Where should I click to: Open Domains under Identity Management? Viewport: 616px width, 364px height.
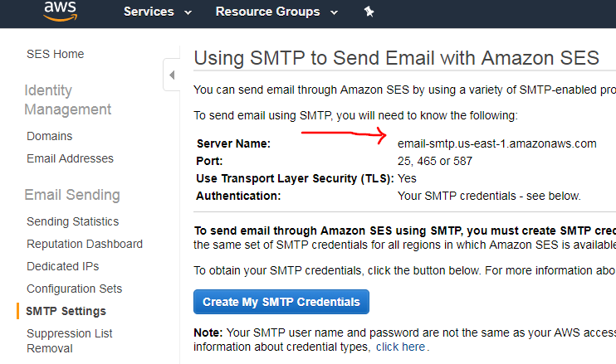tap(50, 136)
